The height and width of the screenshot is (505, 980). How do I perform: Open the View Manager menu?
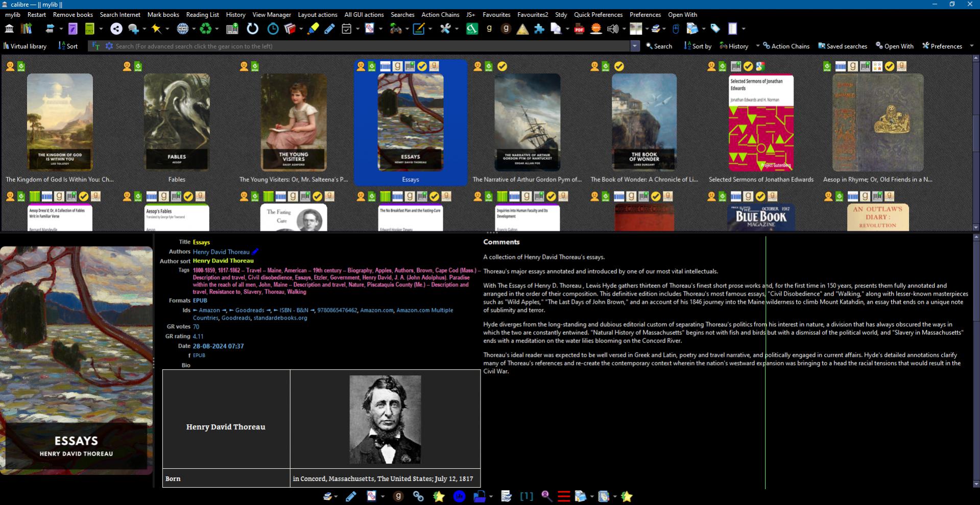click(x=272, y=15)
